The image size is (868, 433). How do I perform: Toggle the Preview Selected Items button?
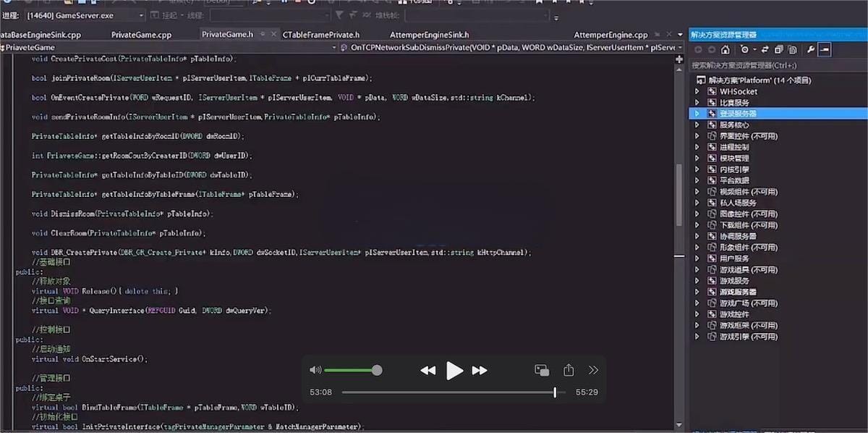click(825, 50)
